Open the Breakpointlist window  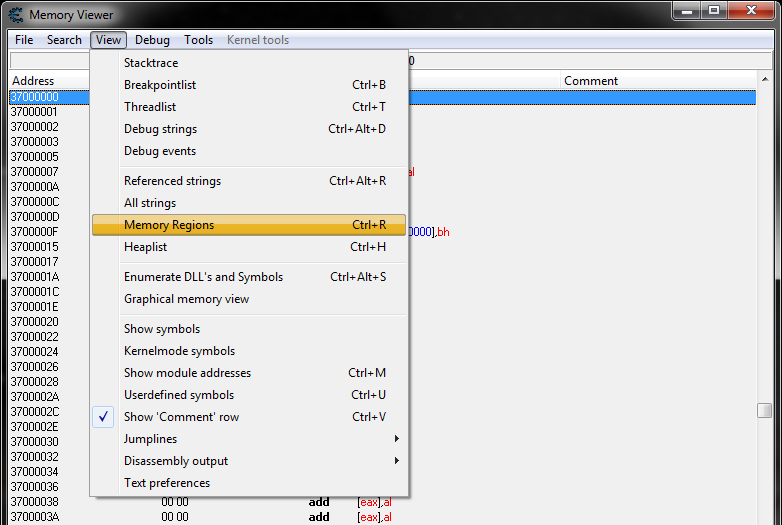click(160, 85)
